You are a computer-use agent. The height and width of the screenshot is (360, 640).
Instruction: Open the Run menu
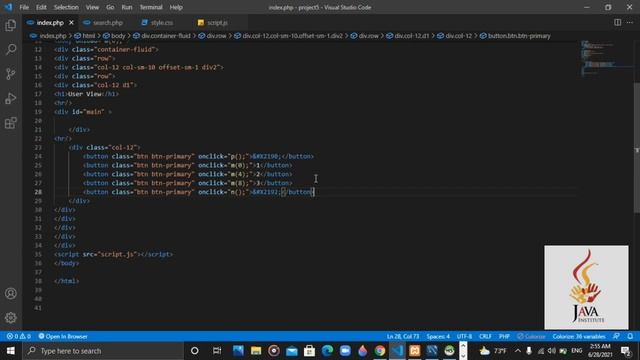(127, 7)
